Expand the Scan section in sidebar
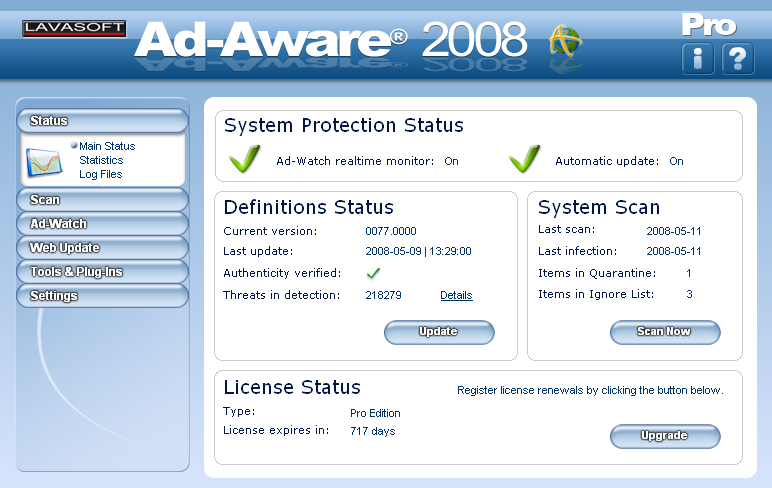 tap(102, 199)
